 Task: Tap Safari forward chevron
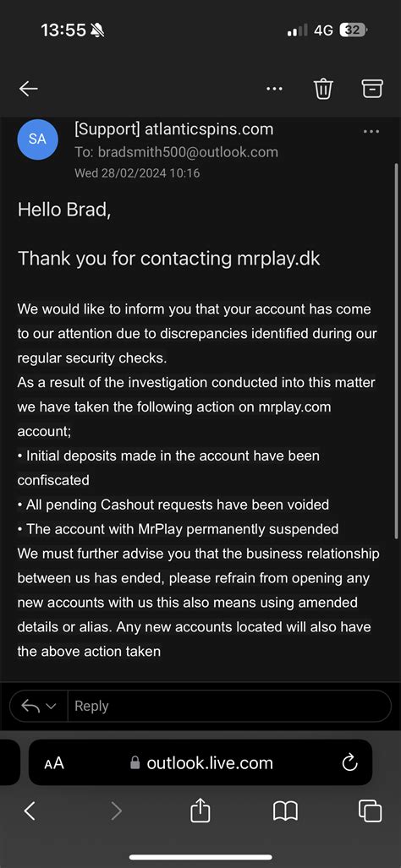pos(116,811)
